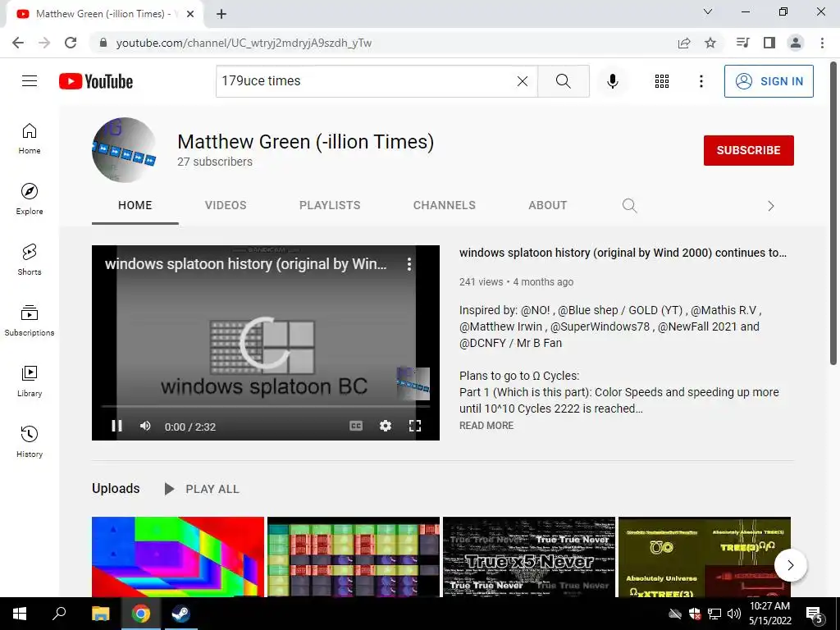Open the tab search dropdown chevron
Screen dimensions: 840x630
point(708,11)
